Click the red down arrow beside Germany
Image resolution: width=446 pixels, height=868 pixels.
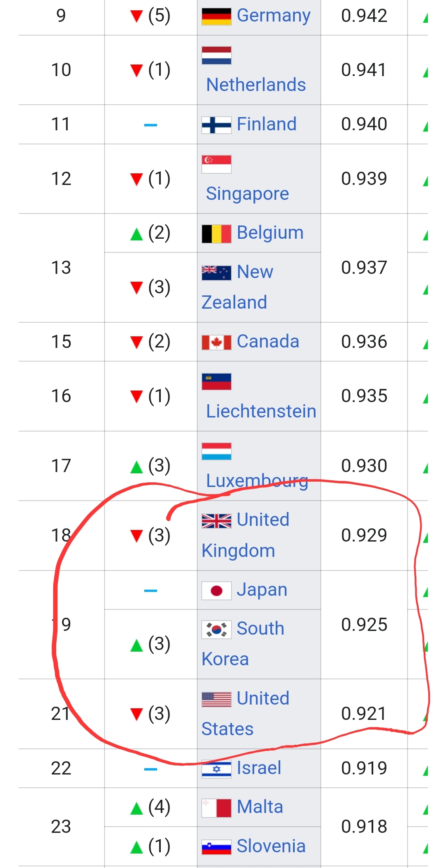[x=136, y=17]
